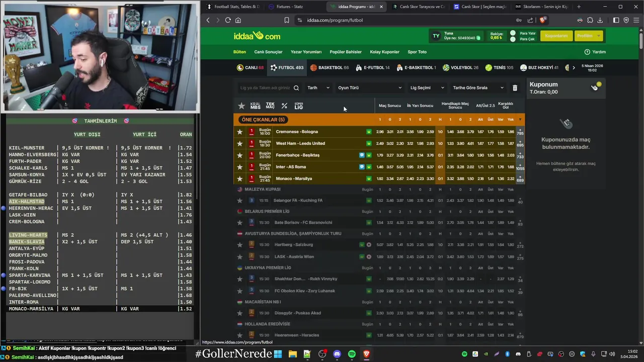Open the Tarih dropdown filter

[318, 87]
